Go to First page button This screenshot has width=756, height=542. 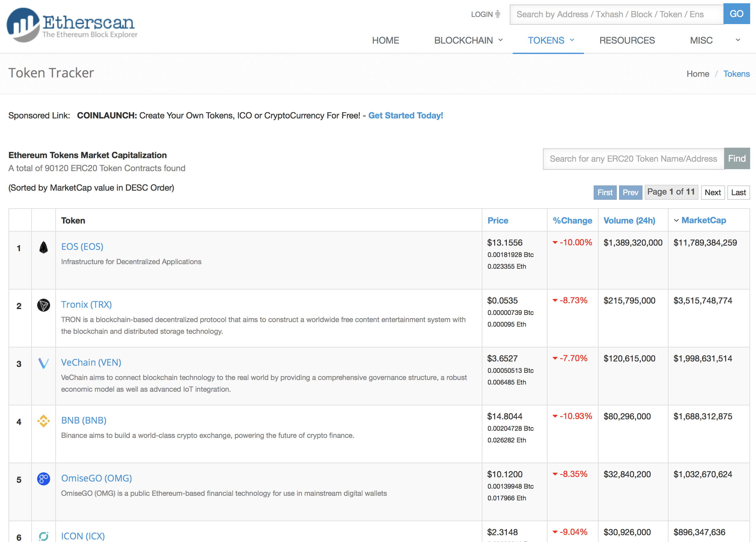click(x=605, y=192)
